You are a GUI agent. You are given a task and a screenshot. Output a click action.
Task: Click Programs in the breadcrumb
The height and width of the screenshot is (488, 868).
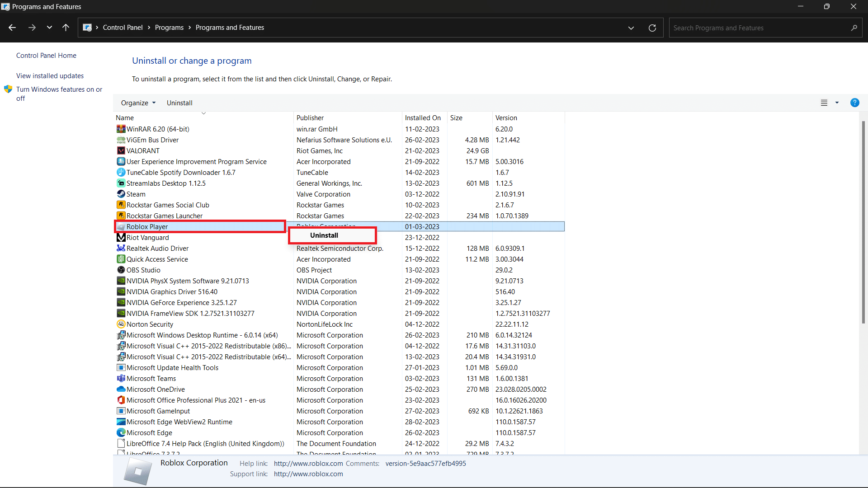[x=169, y=28]
